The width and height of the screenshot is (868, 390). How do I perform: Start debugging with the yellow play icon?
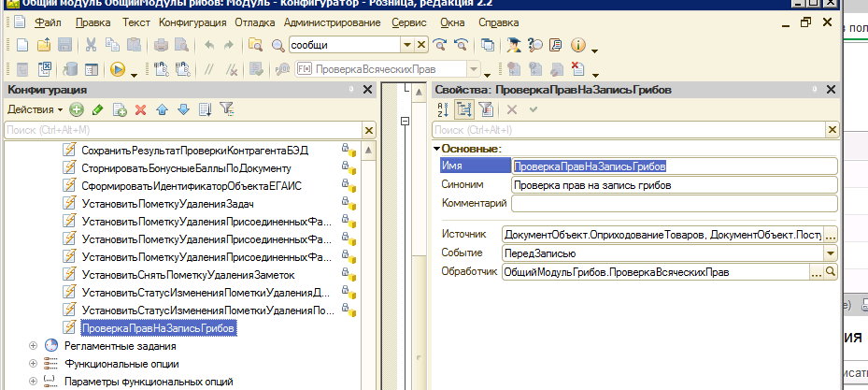(x=118, y=69)
